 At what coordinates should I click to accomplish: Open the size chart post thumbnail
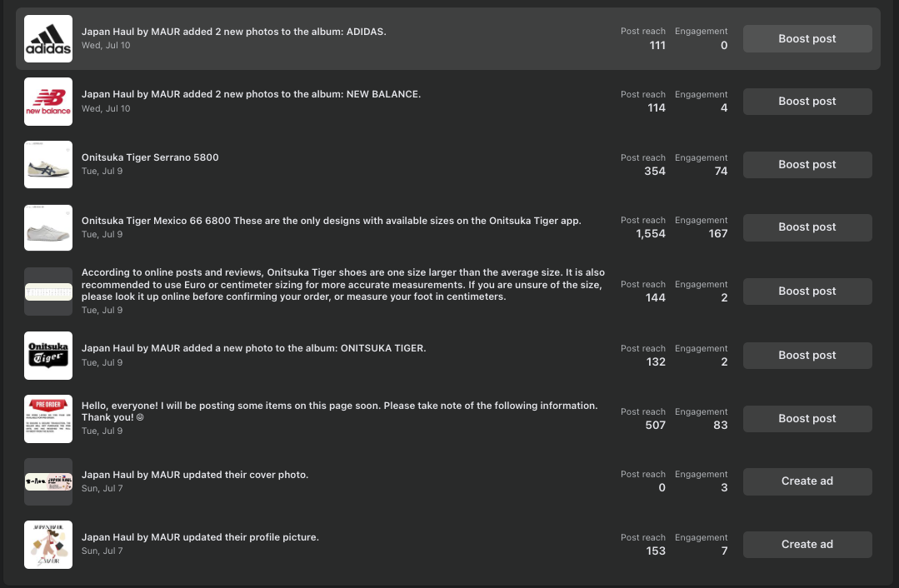point(48,292)
